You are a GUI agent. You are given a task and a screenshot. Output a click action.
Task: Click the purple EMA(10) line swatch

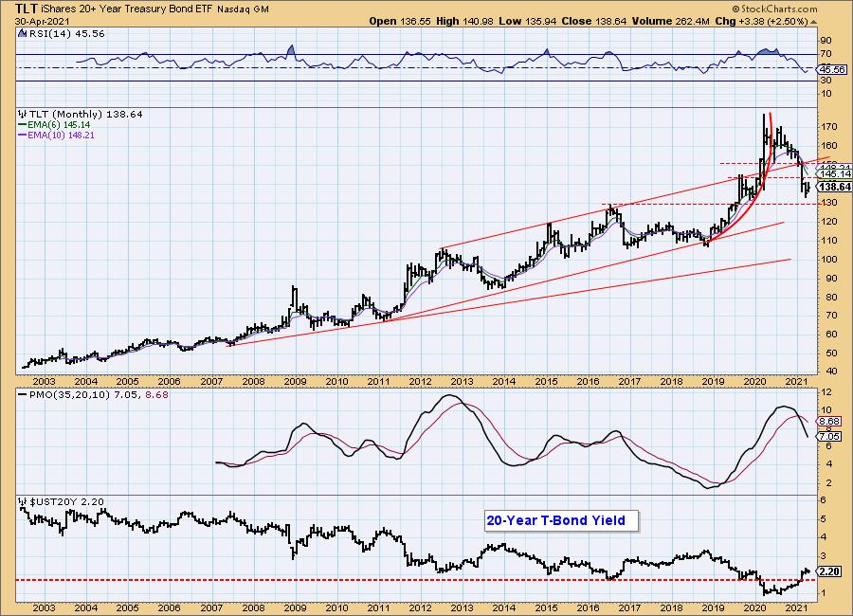tap(23, 135)
